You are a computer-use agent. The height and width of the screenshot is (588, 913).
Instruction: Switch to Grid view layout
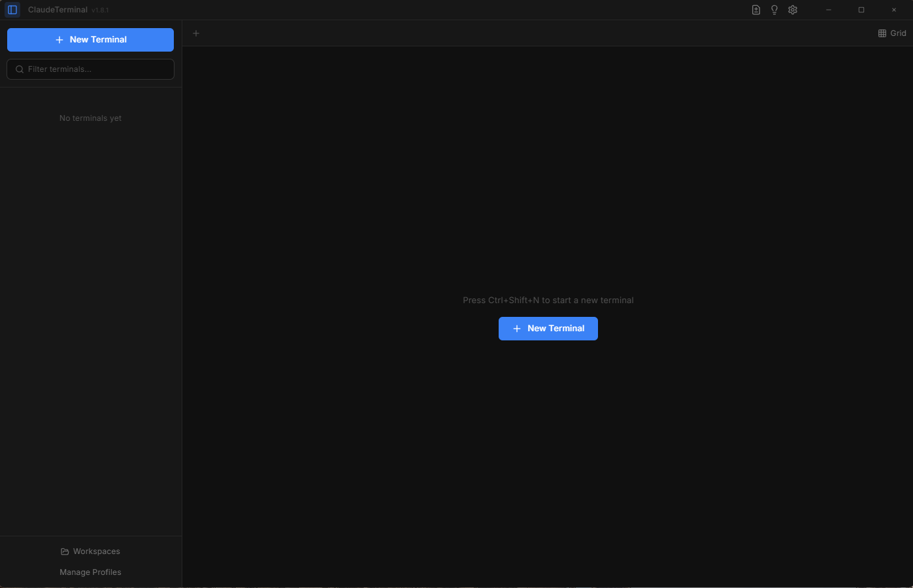(891, 33)
